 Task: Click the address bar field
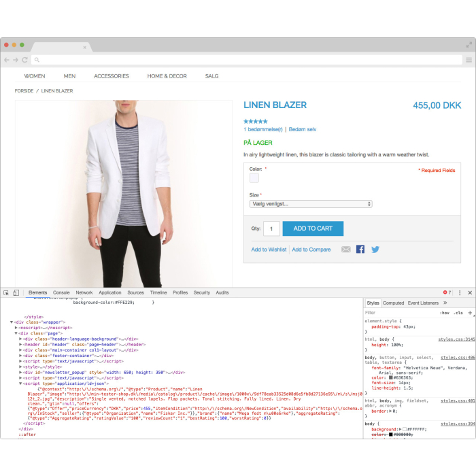tap(247, 60)
